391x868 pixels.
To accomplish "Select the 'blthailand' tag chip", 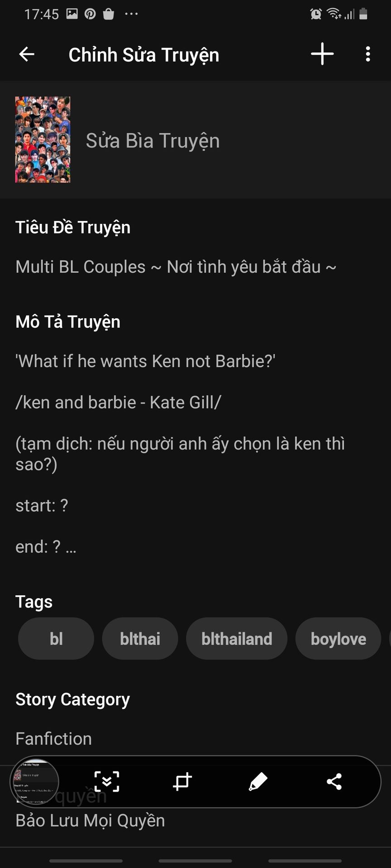I will pos(237,639).
